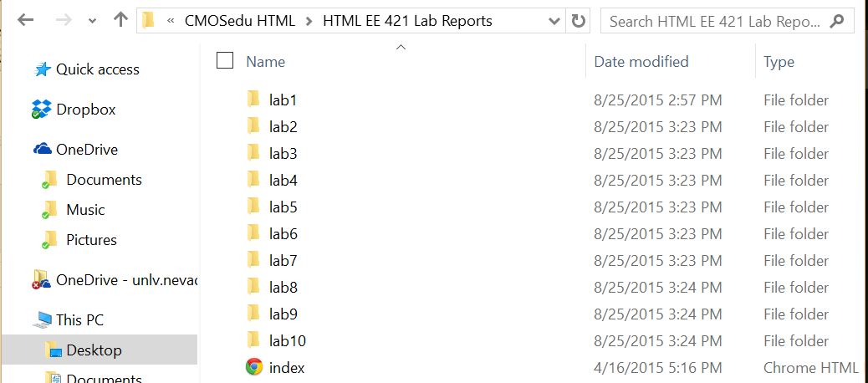868x383 pixels.
Task: Toggle the select-all checkbox beside Name
Action: 224,60
